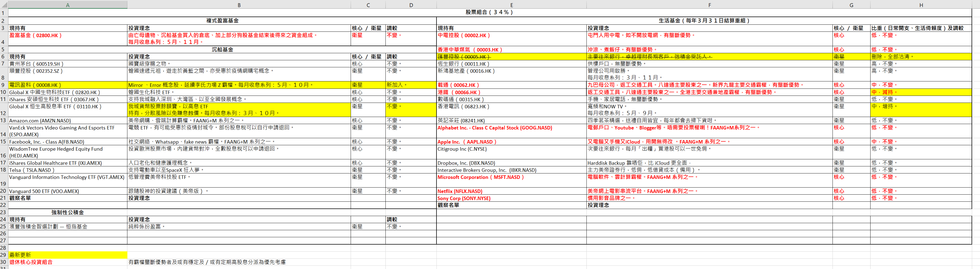
Task: Select cell Microsoft Corporation（MSFT.NASD）
Action: (x=511, y=181)
